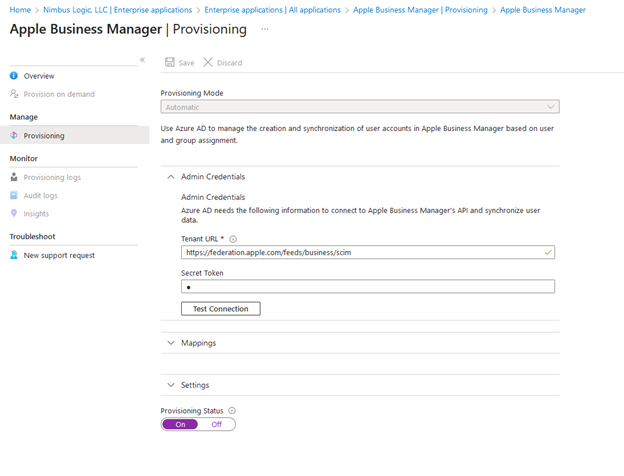Click the Discard button label
This screenshot has height=476, width=624.
(x=230, y=63)
